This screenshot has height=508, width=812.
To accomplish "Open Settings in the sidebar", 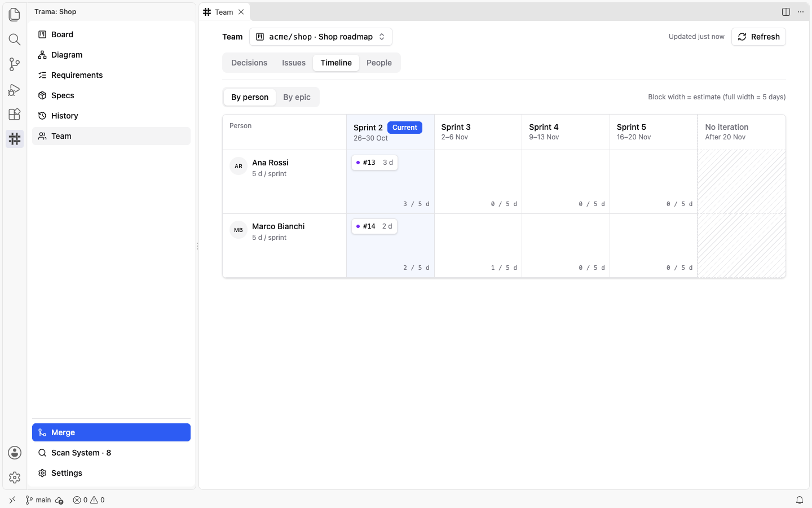I will click(111, 473).
